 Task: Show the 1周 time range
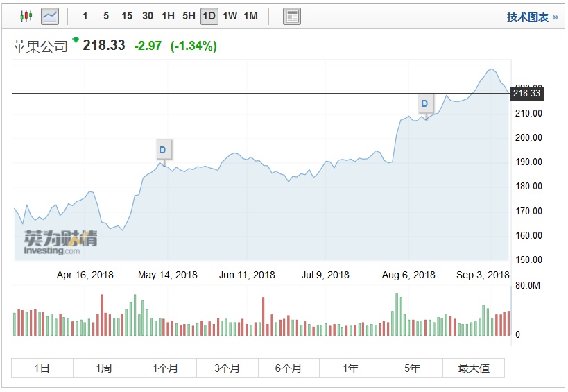104,368
